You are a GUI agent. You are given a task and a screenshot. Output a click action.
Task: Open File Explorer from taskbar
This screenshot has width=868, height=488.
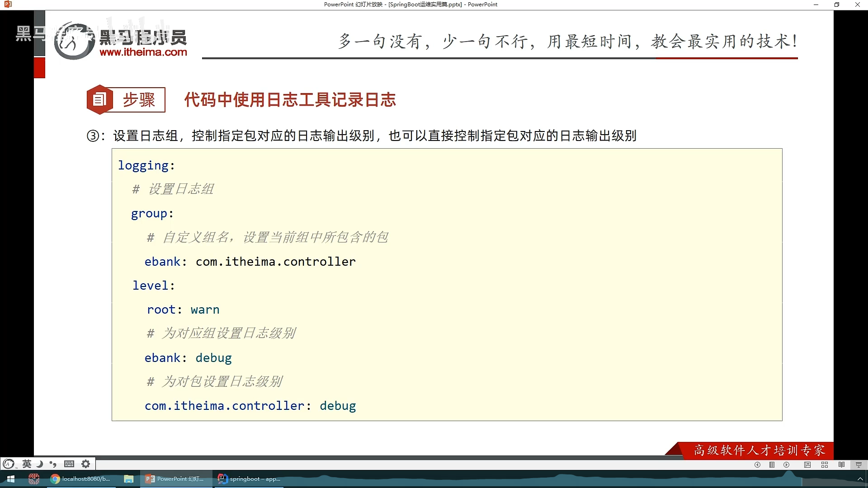click(x=129, y=479)
